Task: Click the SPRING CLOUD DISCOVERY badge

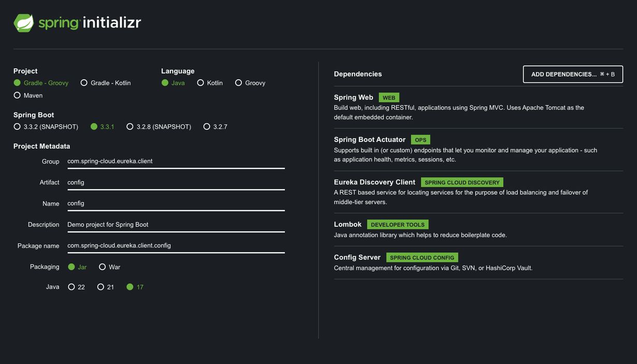Action: coord(462,182)
